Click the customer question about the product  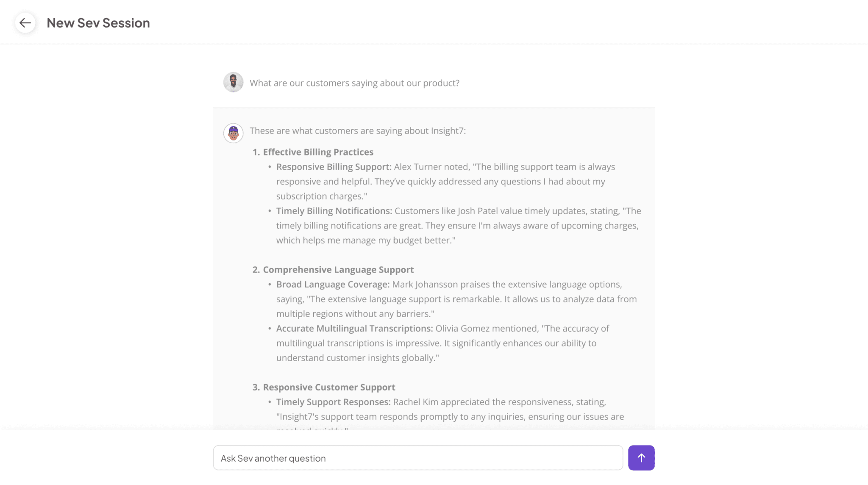pos(354,83)
